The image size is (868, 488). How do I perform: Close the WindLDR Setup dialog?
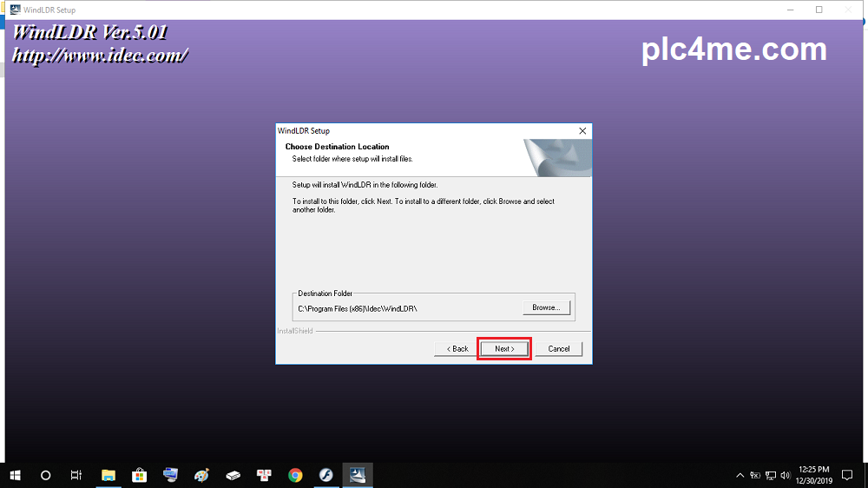click(582, 131)
